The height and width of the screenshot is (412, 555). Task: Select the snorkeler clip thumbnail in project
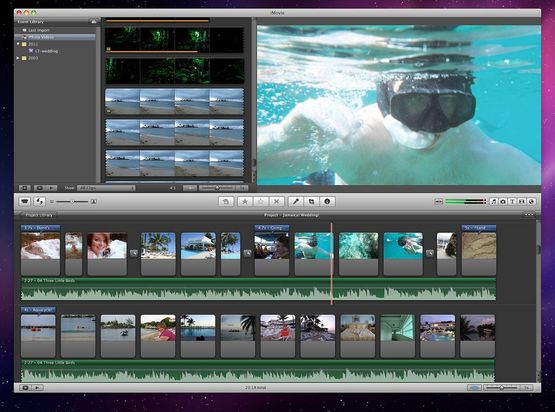(x=313, y=254)
